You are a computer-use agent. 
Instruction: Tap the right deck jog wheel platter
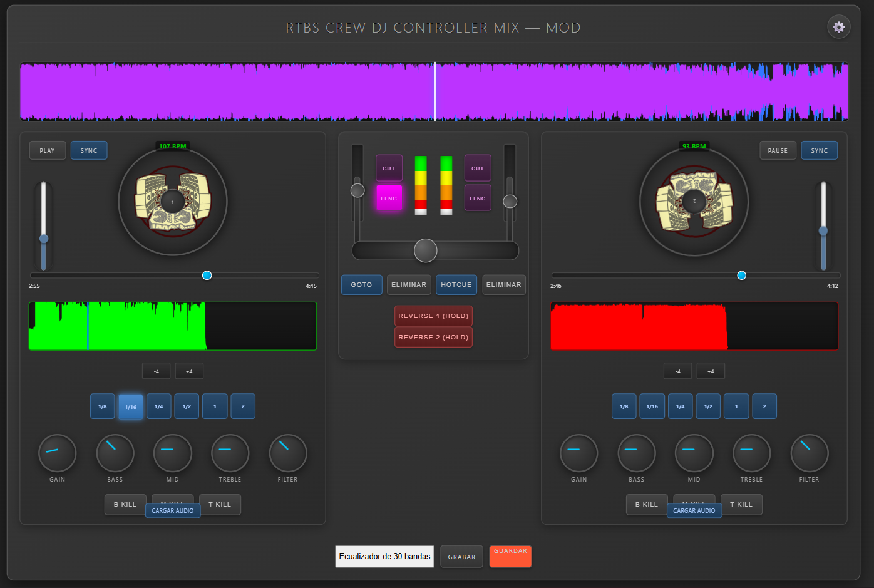click(694, 202)
